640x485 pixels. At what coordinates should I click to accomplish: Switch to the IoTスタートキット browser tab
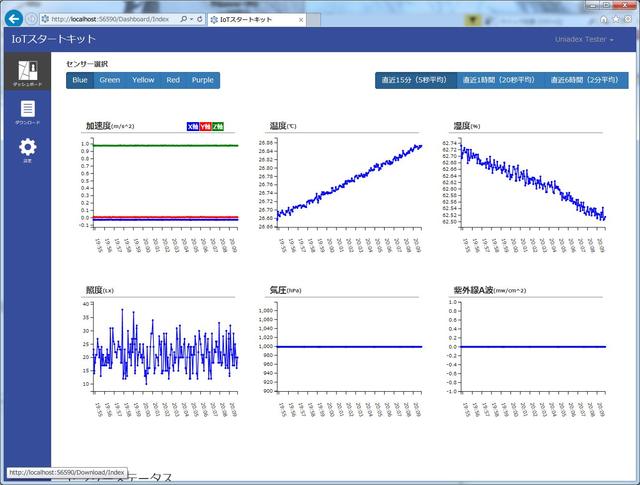257,20
